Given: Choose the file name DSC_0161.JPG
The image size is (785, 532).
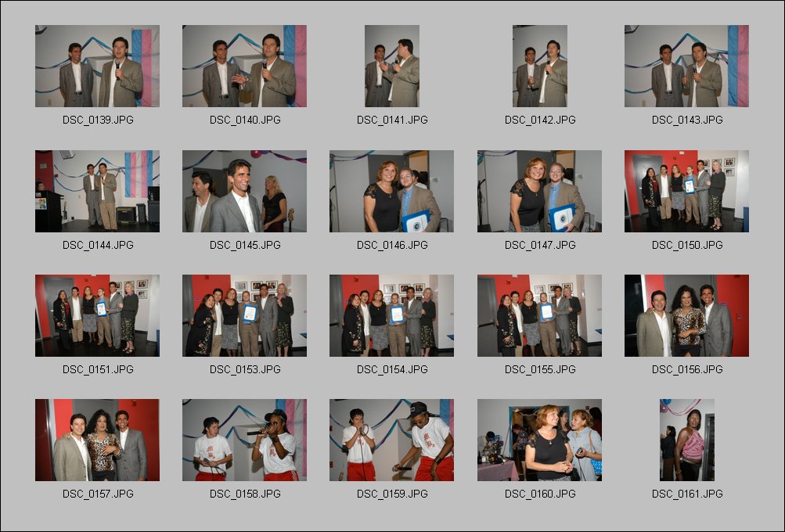Looking at the screenshot, I should [x=687, y=494].
